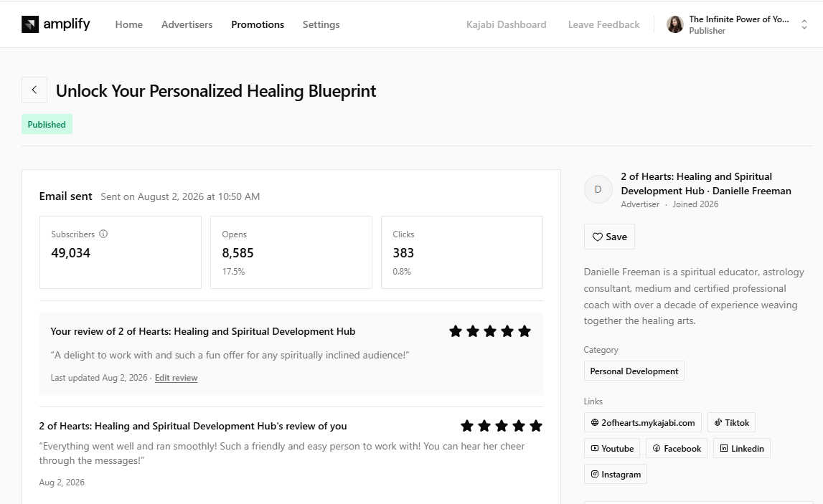Open the Home menu item
823x504 pixels.
(129, 24)
